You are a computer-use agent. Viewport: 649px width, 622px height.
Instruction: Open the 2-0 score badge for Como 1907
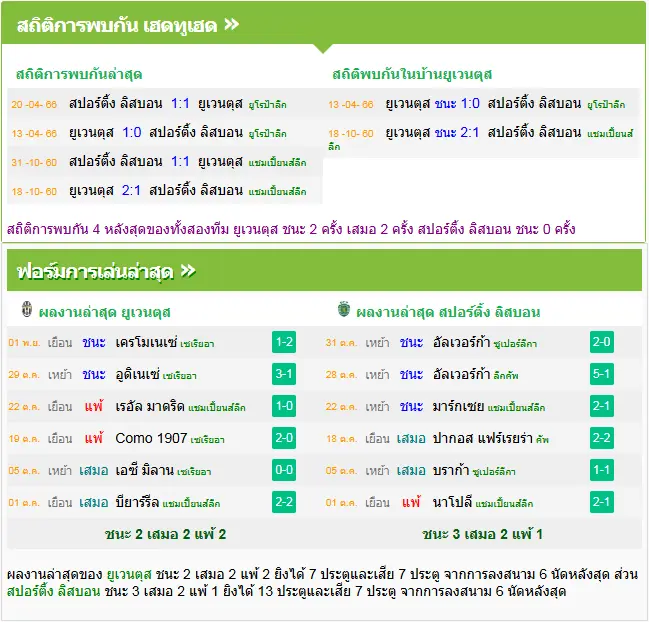pyautogui.click(x=284, y=438)
